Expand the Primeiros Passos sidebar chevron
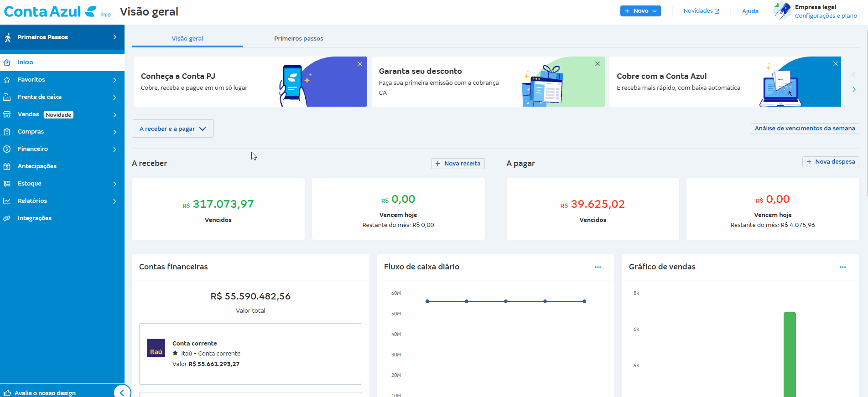The width and height of the screenshot is (868, 397). tap(114, 37)
